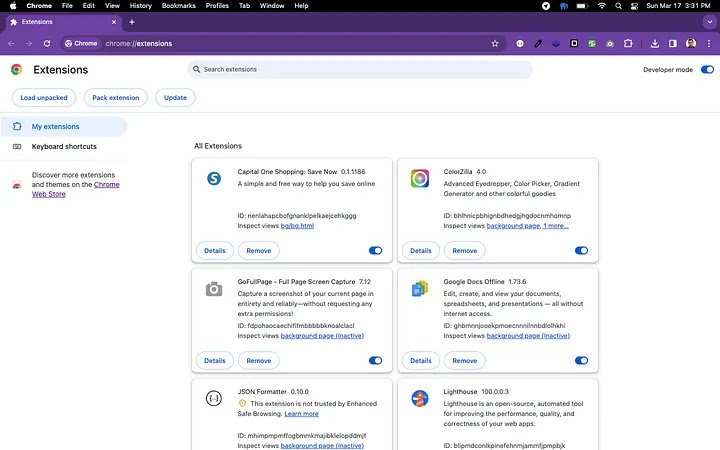The image size is (720, 450).
Task: Open Details for GoFullPage
Action: 215,360
